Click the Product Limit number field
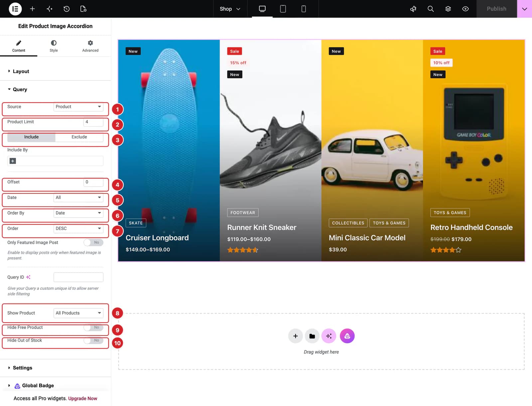532x406 pixels. pos(93,122)
